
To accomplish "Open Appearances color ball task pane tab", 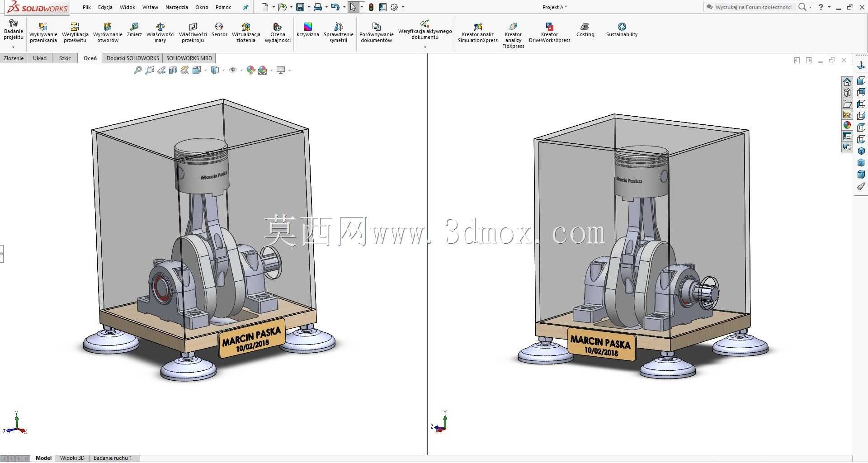I will pyautogui.click(x=847, y=125).
